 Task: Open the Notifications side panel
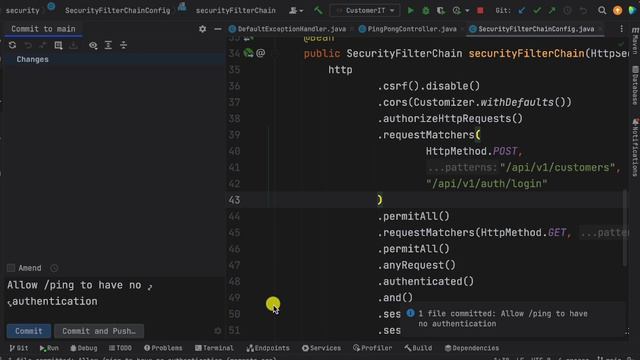point(635,147)
